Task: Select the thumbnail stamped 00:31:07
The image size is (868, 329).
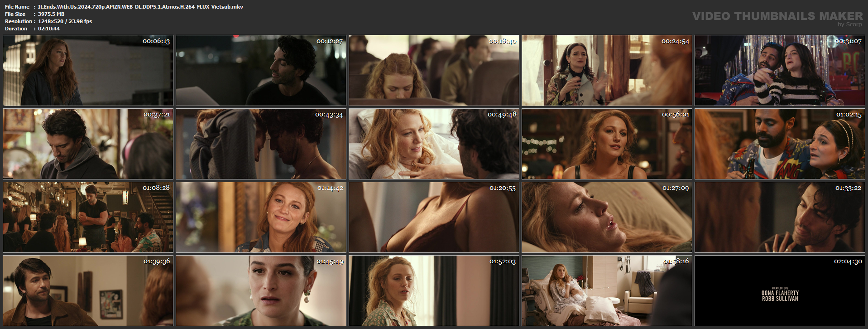Action: point(780,71)
